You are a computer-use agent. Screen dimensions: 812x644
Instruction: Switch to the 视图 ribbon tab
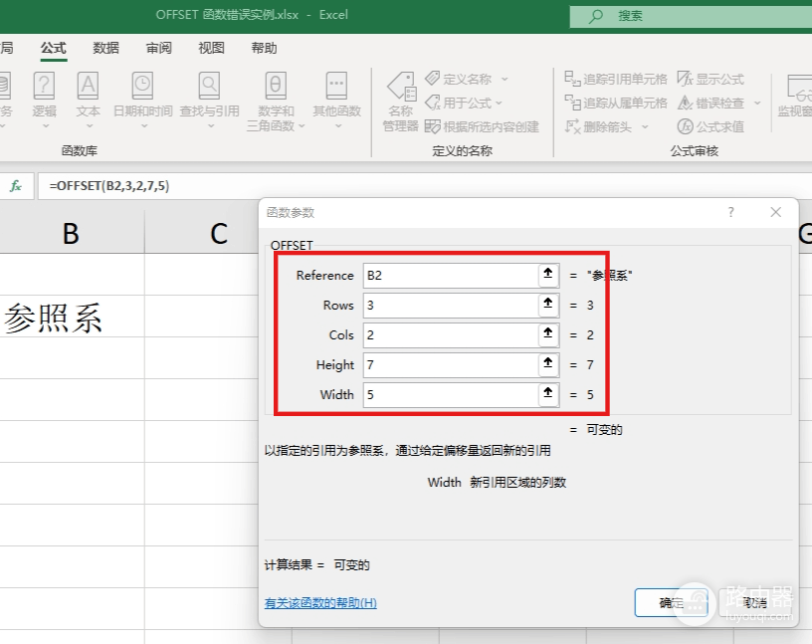pos(211,48)
